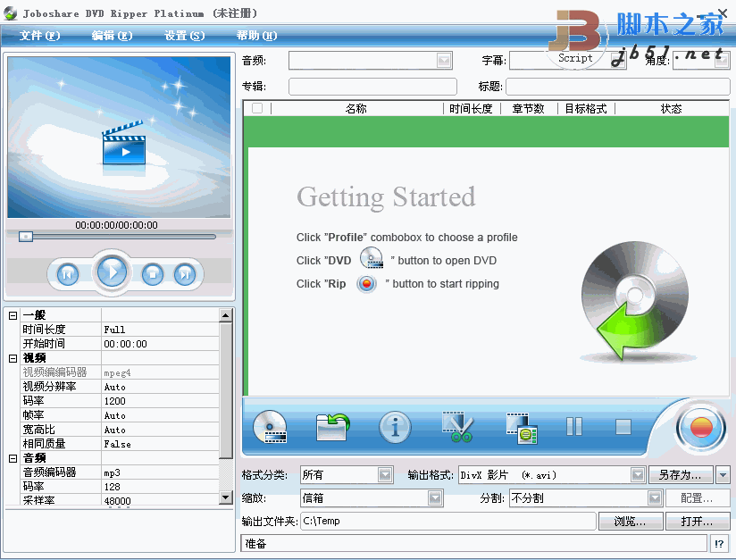The height and width of the screenshot is (560, 736).
Task: Click the stop button in preview player
Action: coord(153,274)
